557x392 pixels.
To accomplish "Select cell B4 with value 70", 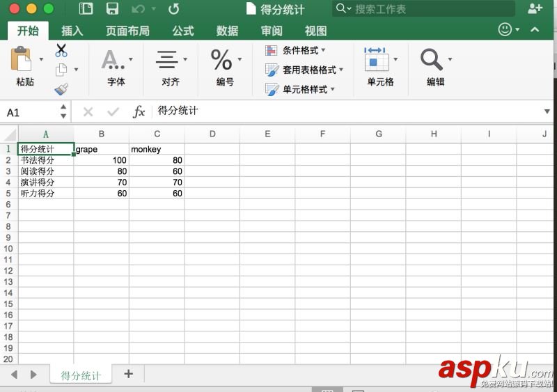I will (x=101, y=182).
